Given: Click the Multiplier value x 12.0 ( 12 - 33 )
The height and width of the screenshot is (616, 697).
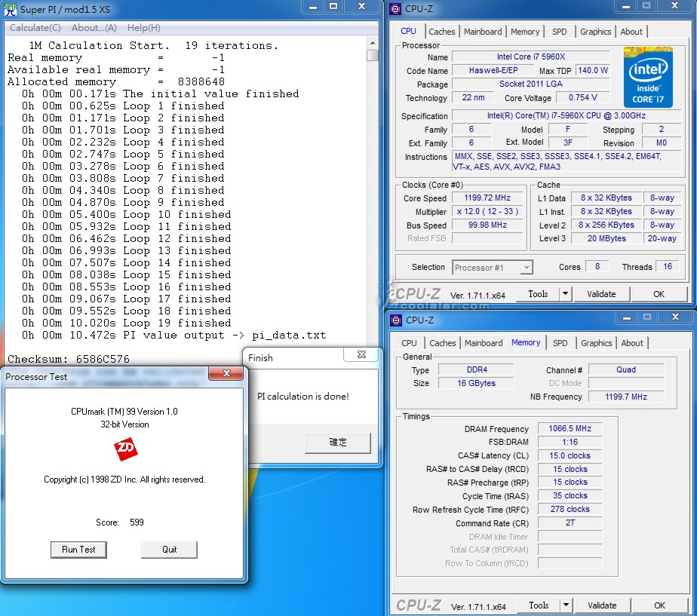Looking at the screenshot, I should [487, 212].
